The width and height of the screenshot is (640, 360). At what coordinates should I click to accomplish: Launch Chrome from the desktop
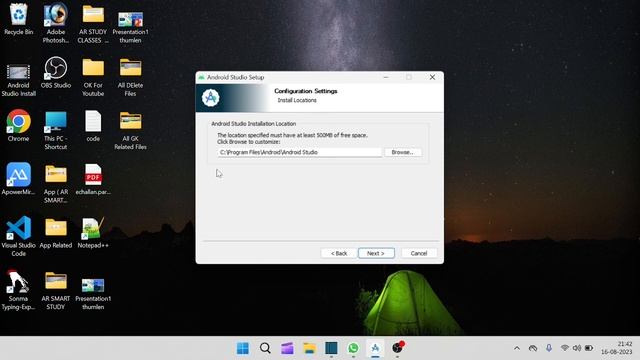18,125
